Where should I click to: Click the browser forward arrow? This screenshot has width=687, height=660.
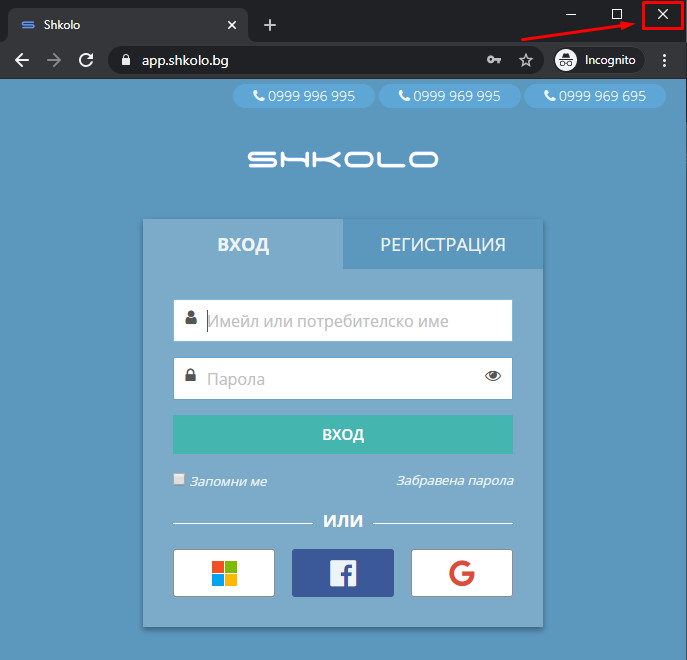tap(54, 60)
